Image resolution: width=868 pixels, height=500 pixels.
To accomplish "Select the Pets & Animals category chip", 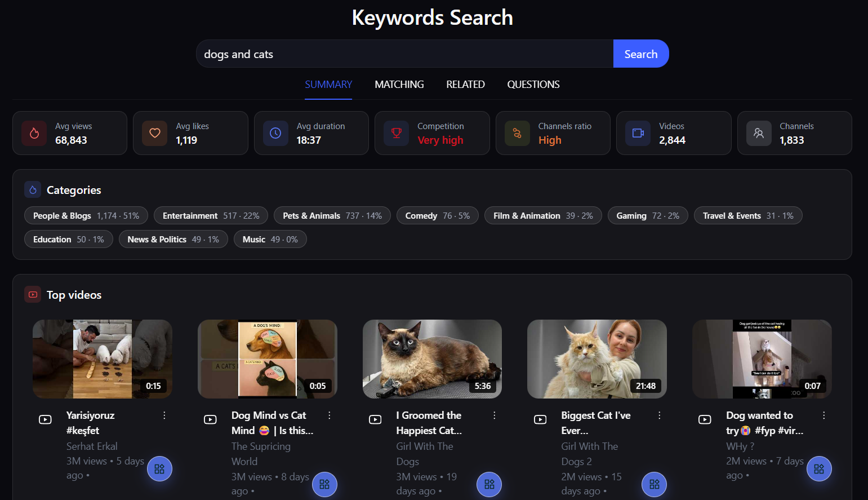I will click(332, 216).
